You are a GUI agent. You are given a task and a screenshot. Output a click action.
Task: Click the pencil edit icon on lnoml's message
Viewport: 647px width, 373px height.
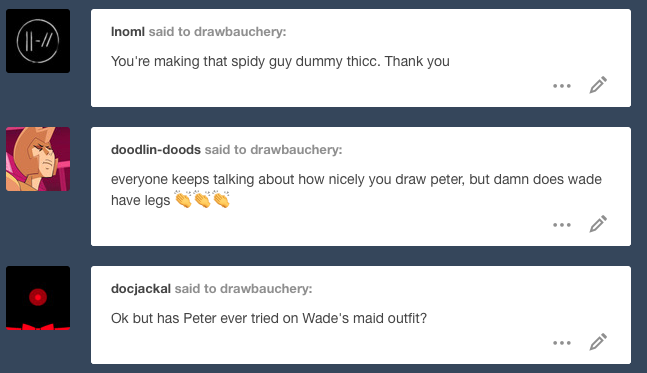tap(598, 85)
